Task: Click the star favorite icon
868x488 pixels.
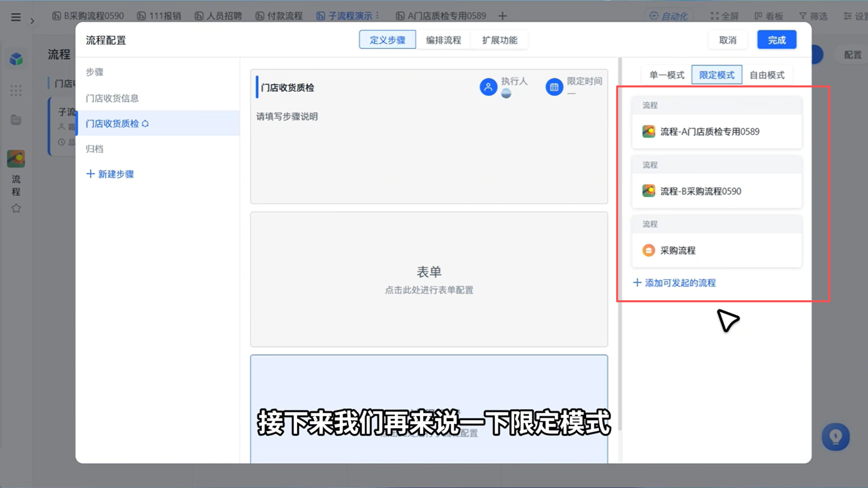Action: click(x=16, y=208)
